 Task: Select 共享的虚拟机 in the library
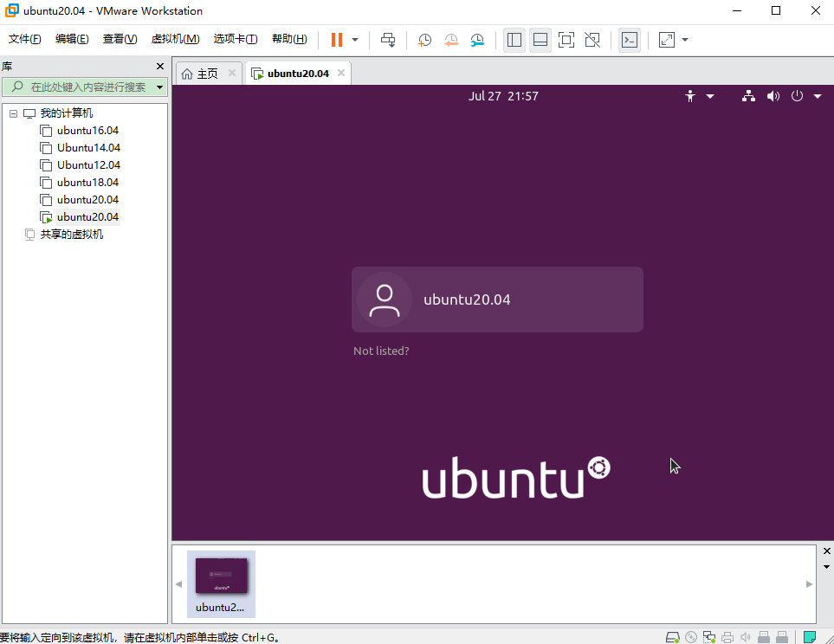coord(71,235)
